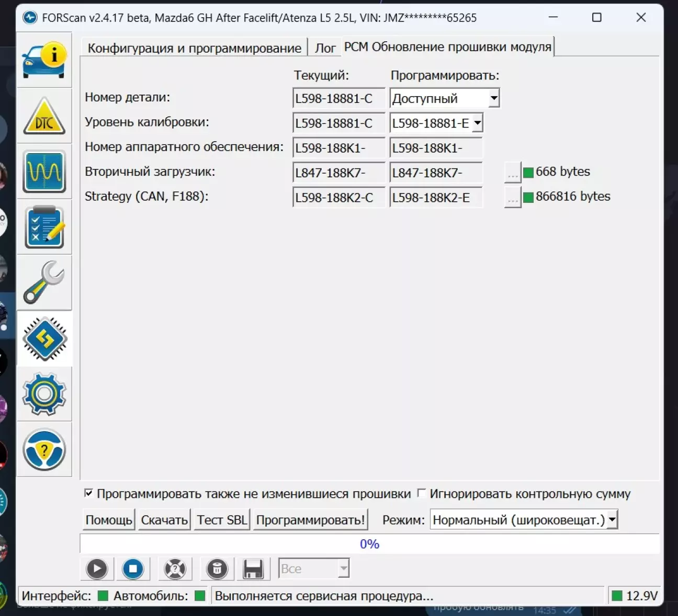Open the Режим Нормальный dropdown
Image resolution: width=678 pixels, height=616 pixels.
click(524, 520)
